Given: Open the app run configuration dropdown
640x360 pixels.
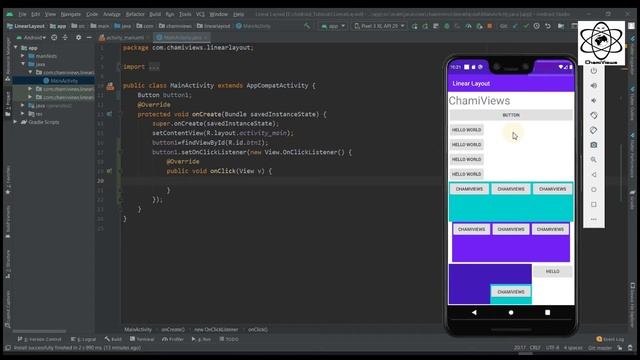Looking at the screenshot, I should [x=333, y=26].
